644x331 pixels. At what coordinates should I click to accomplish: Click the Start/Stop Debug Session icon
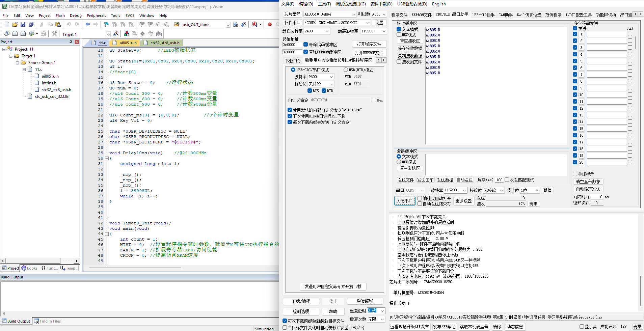(255, 24)
